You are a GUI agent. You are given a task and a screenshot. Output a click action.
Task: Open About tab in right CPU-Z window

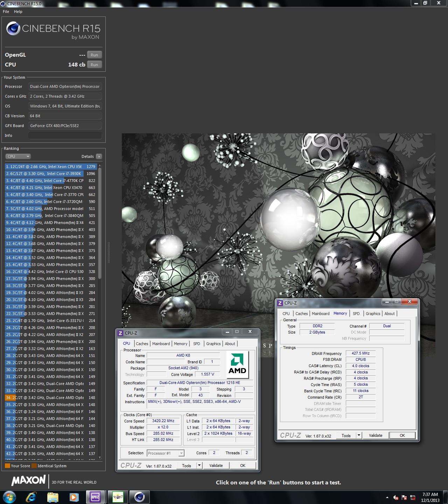click(390, 314)
